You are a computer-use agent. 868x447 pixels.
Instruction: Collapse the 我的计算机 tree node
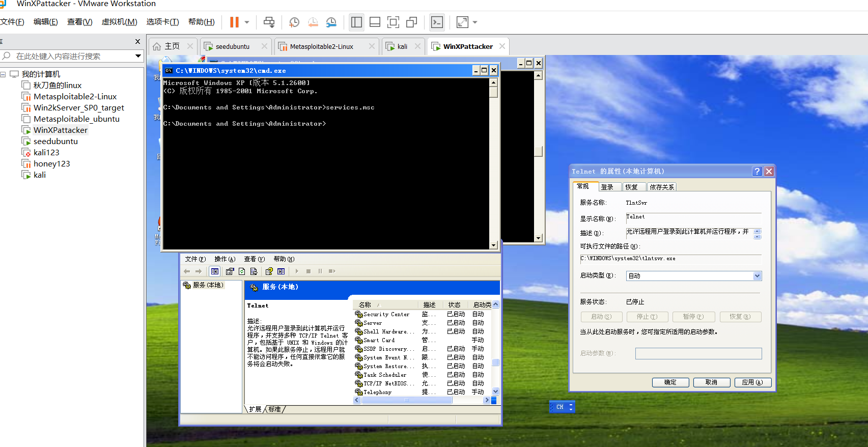(x=3, y=74)
